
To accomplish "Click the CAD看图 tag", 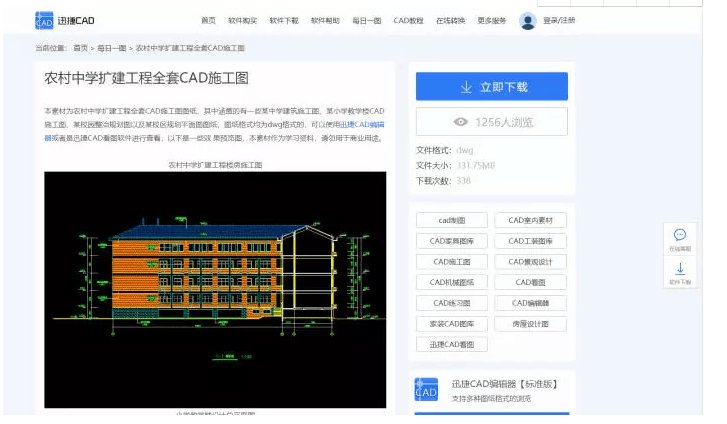I will 530,282.
